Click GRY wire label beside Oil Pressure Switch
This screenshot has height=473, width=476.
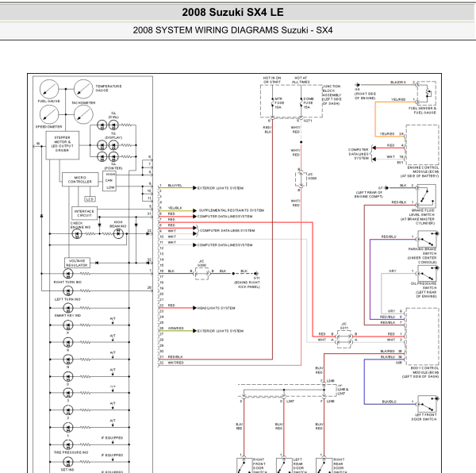tap(393, 271)
